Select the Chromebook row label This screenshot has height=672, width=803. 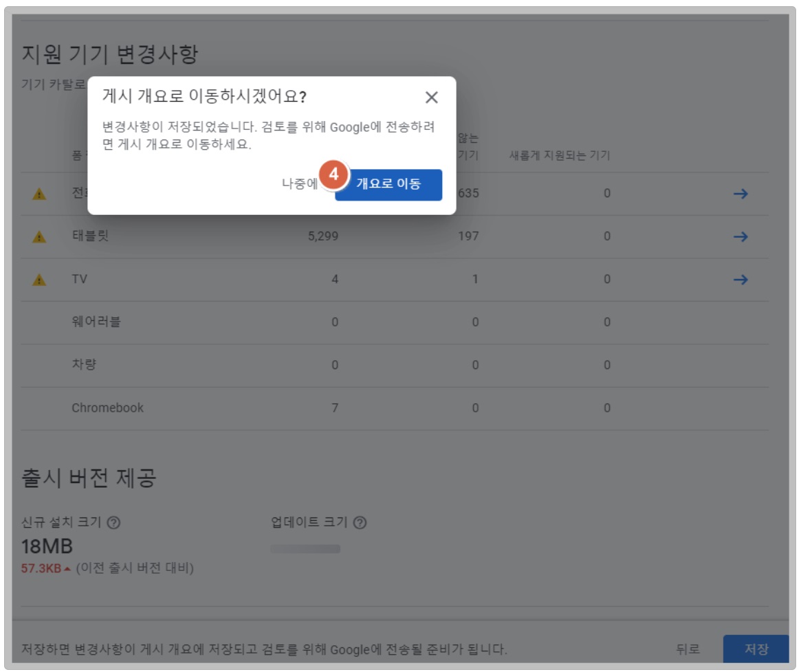tap(107, 408)
